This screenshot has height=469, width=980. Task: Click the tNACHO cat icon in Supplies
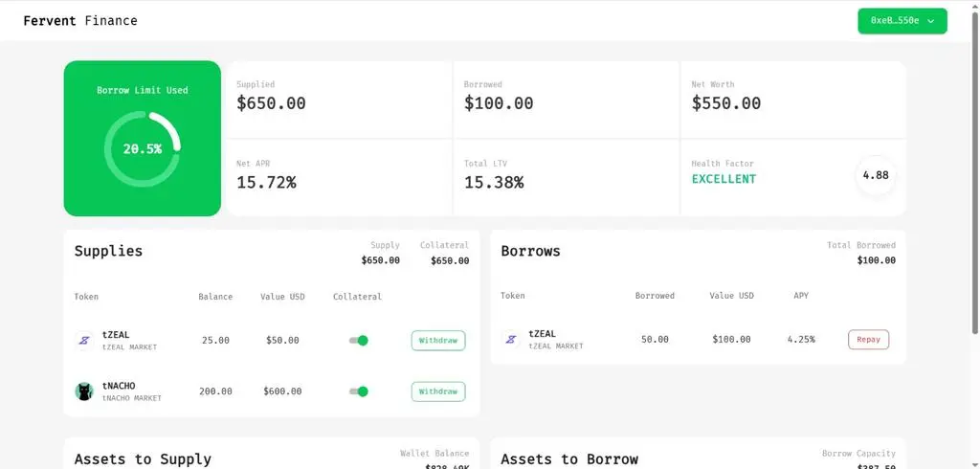[x=84, y=392]
